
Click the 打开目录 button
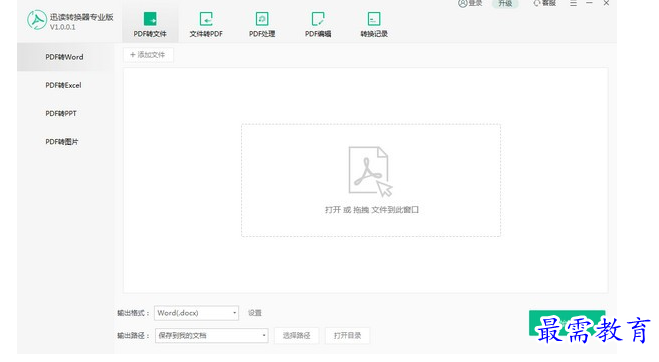[x=347, y=336]
